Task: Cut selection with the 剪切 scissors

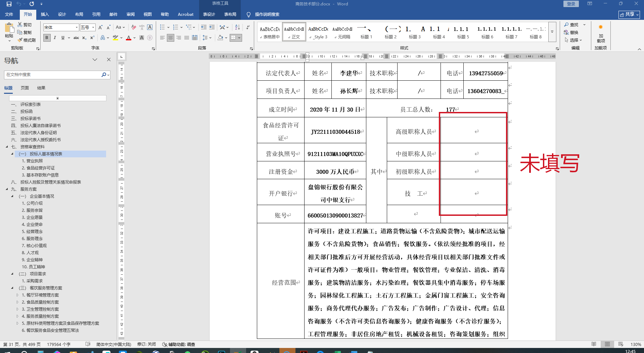Action: (25, 25)
